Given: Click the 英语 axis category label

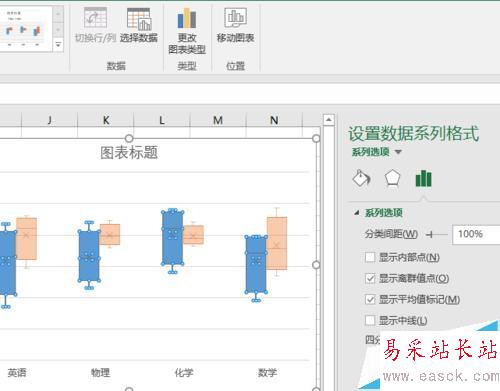Looking at the screenshot, I should click(17, 372).
